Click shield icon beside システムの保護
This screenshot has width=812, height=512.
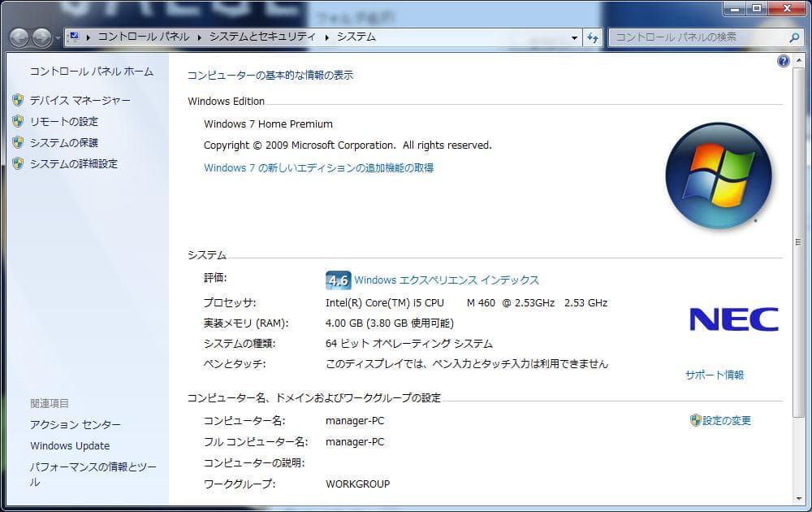[18, 142]
